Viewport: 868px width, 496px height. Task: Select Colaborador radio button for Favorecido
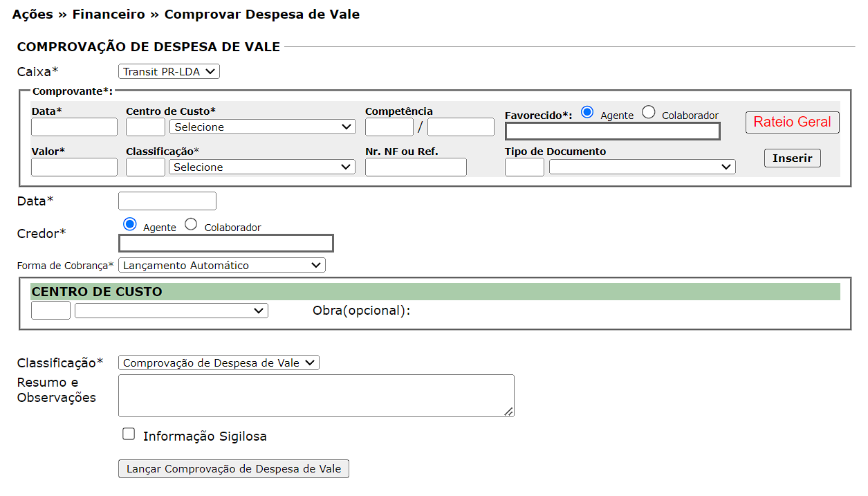(649, 113)
